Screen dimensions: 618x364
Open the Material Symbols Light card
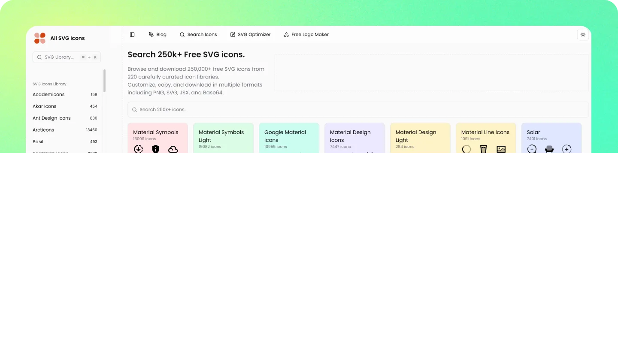click(223, 138)
